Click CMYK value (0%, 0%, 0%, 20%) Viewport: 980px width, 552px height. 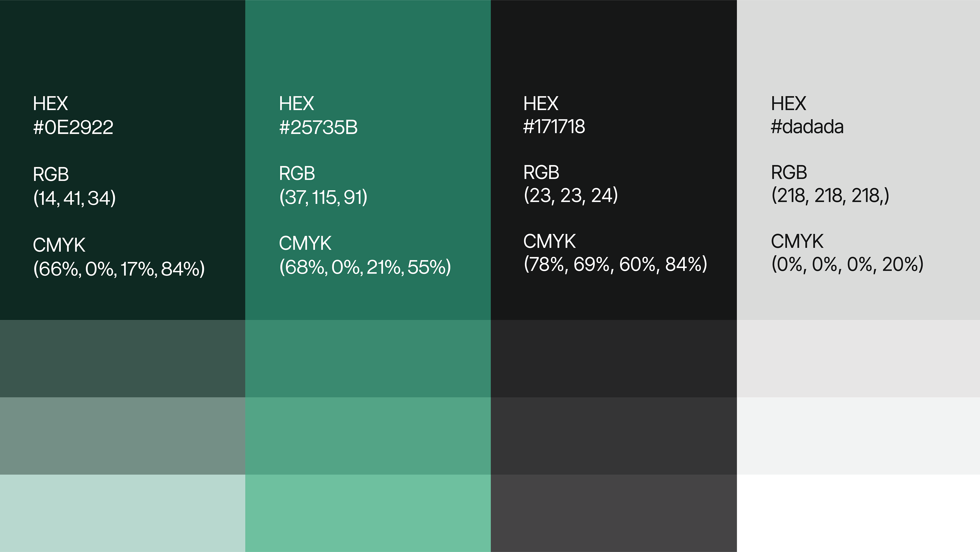coord(847,264)
